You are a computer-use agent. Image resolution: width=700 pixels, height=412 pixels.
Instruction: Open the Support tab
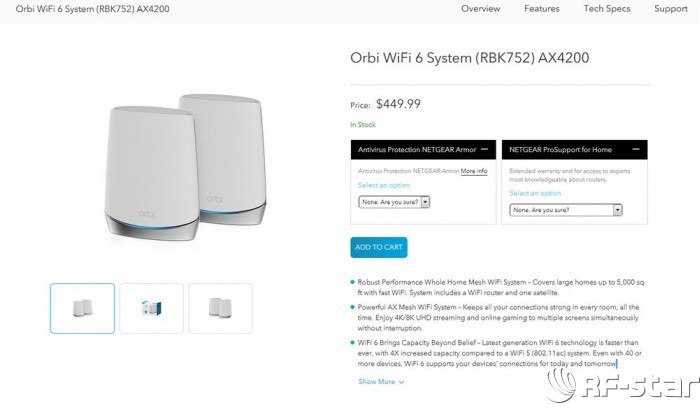pyautogui.click(x=670, y=9)
